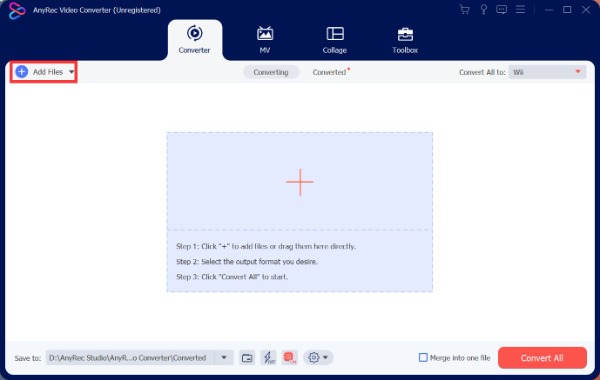
Task: Click the Convert All button
Action: [542, 358]
